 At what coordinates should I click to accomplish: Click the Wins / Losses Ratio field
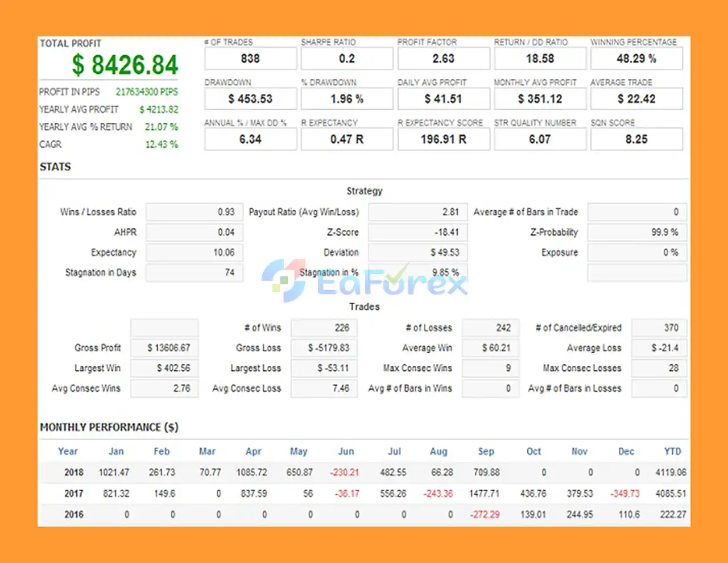[x=194, y=212]
